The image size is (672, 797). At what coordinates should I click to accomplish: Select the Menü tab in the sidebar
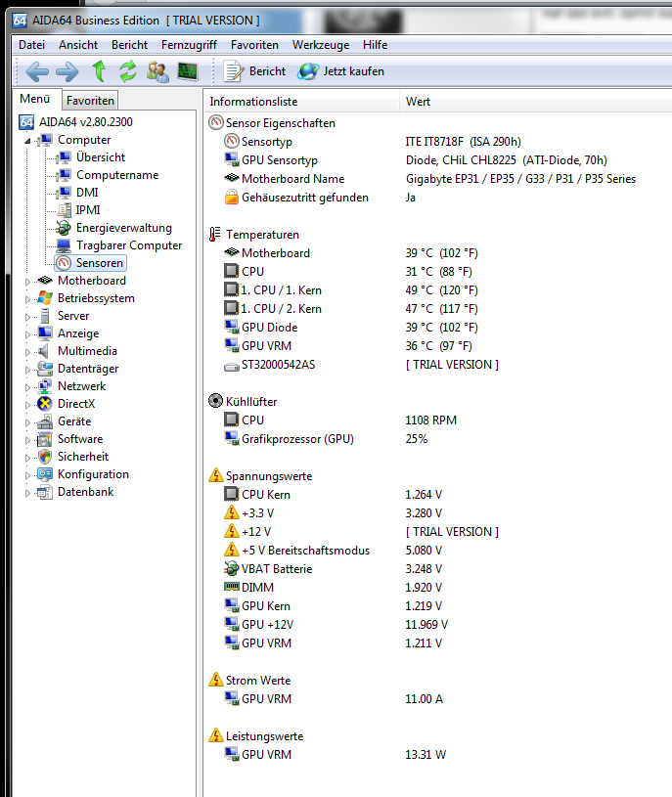(35, 99)
